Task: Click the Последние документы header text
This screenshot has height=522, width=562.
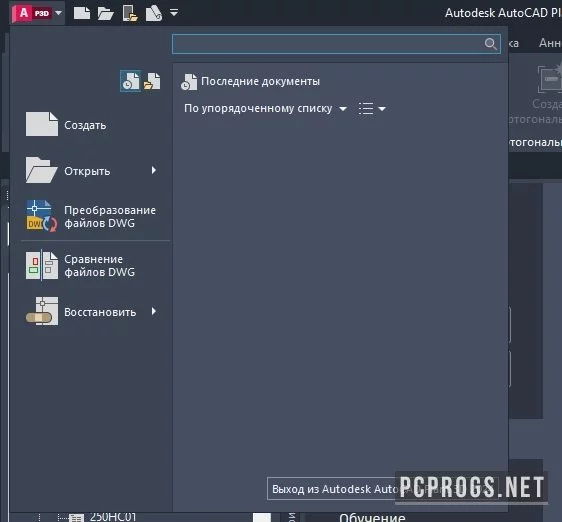Action: click(x=260, y=81)
